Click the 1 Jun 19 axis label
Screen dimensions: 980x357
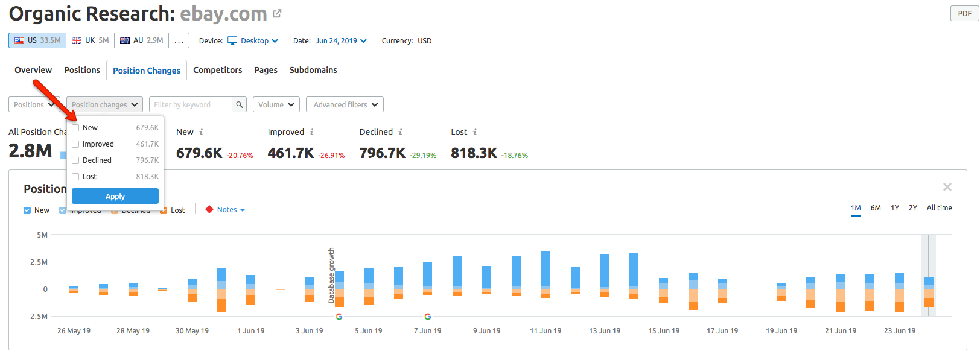[251, 331]
